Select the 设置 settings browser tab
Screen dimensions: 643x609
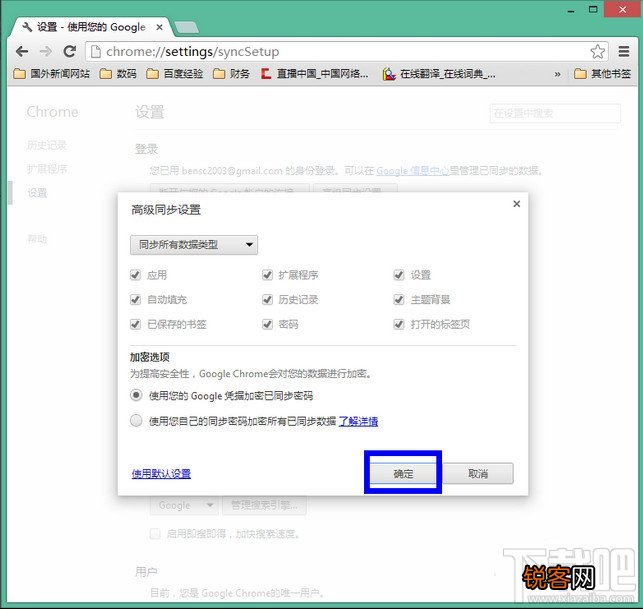(90, 27)
